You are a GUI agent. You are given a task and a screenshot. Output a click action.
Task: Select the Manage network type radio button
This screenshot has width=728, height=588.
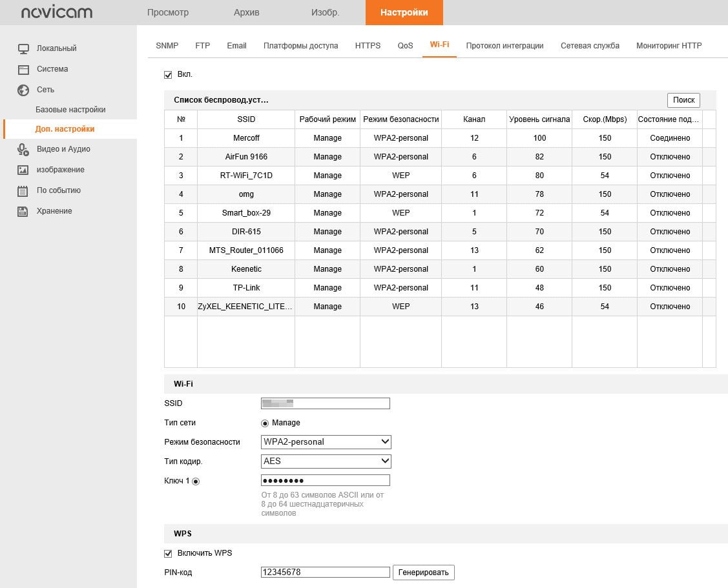pos(265,423)
